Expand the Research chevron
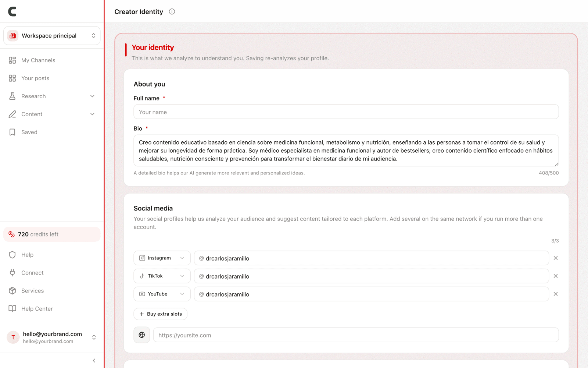The width and height of the screenshot is (588, 368). [92, 96]
